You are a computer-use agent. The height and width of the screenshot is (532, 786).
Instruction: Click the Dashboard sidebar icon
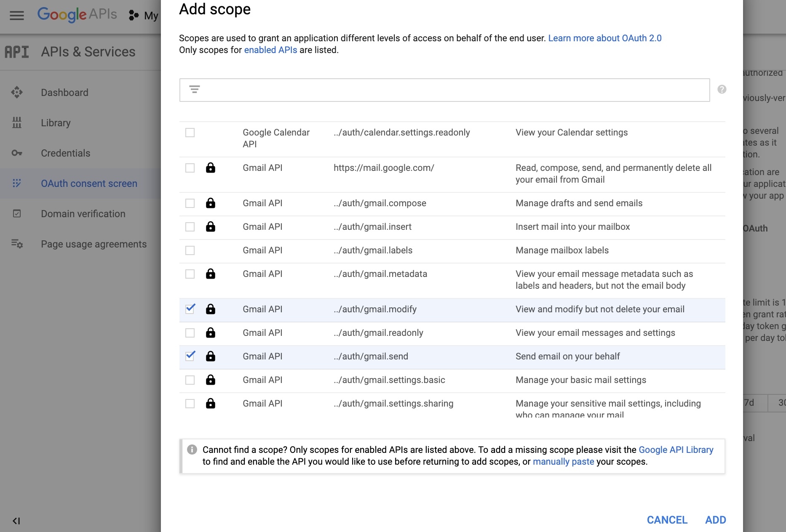pos(17,93)
